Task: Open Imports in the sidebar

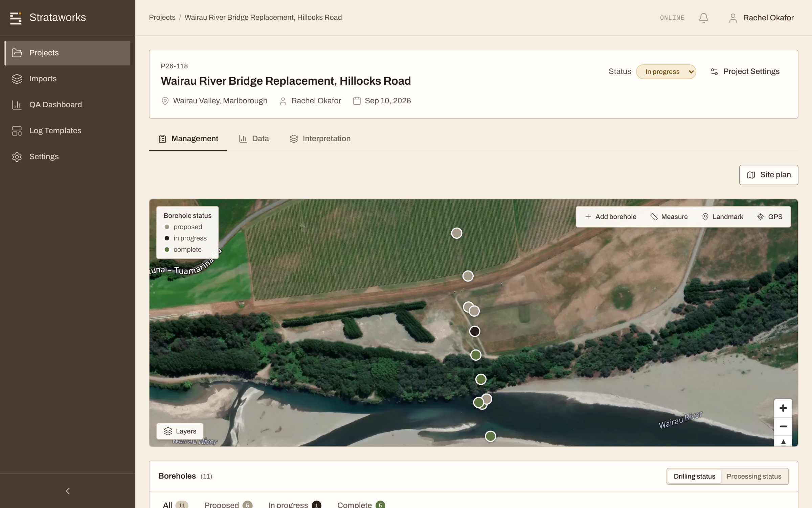Action: click(67, 79)
